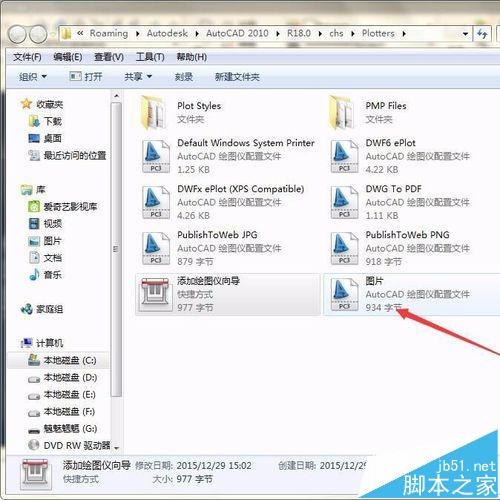Open the 帮助(H) menu
The image size is (500, 500).
192,57
